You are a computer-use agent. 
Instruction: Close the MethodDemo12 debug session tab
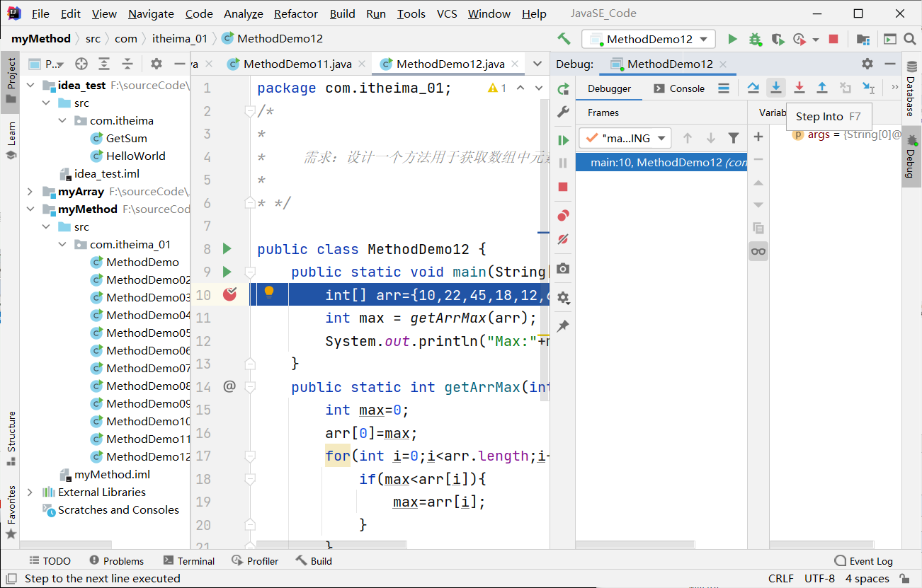point(723,64)
